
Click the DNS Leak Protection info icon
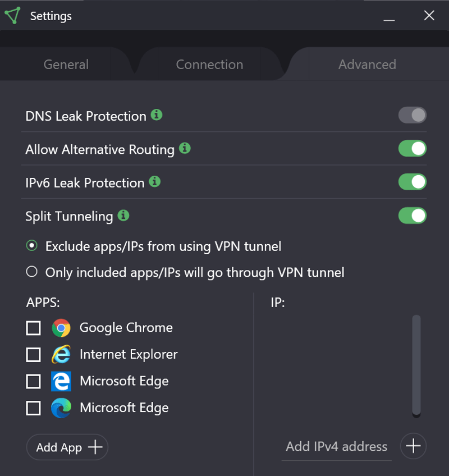(157, 115)
